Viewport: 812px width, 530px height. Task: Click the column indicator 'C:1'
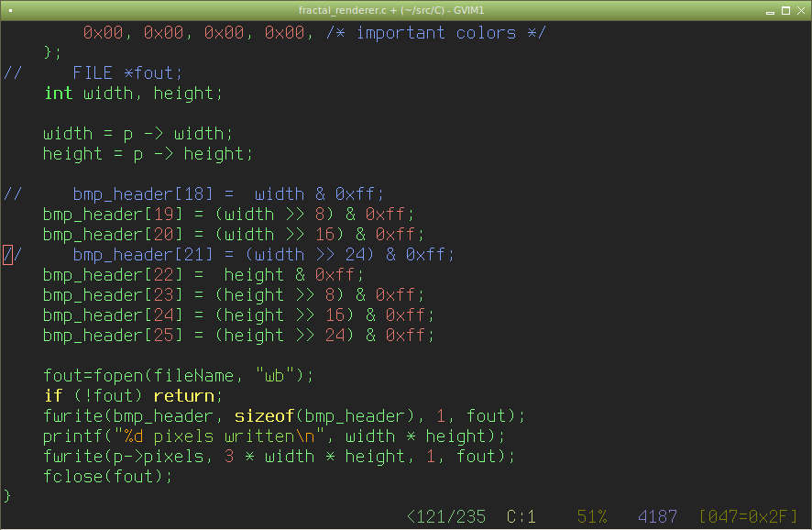(521, 516)
